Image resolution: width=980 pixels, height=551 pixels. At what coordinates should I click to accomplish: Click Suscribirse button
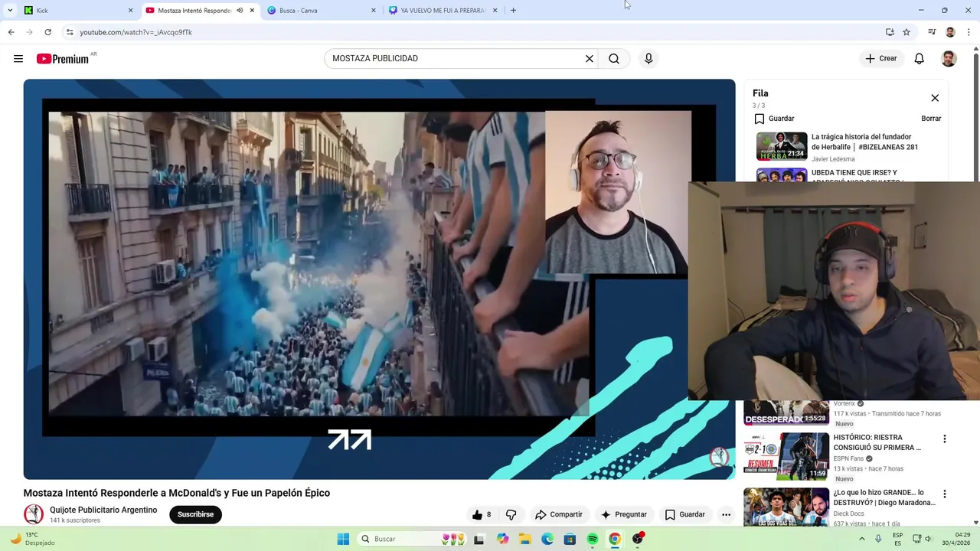(195, 514)
